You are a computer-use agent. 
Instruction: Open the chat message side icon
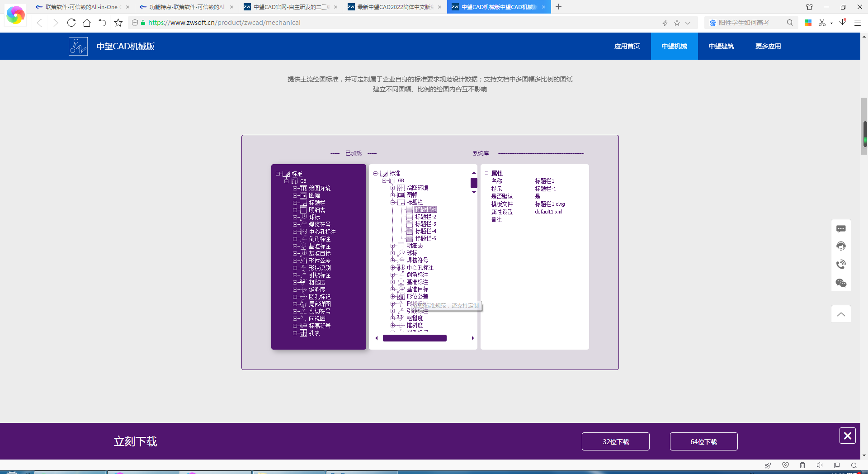(841, 229)
